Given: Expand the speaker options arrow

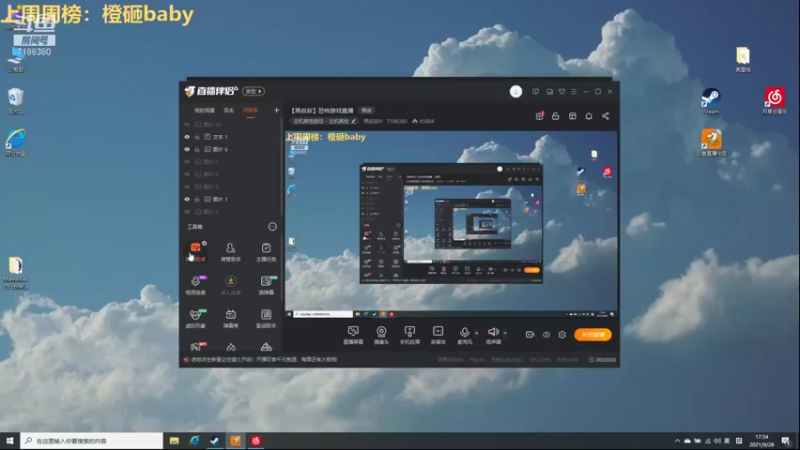Looking at the screenshot, I should [x=505, y=333].
